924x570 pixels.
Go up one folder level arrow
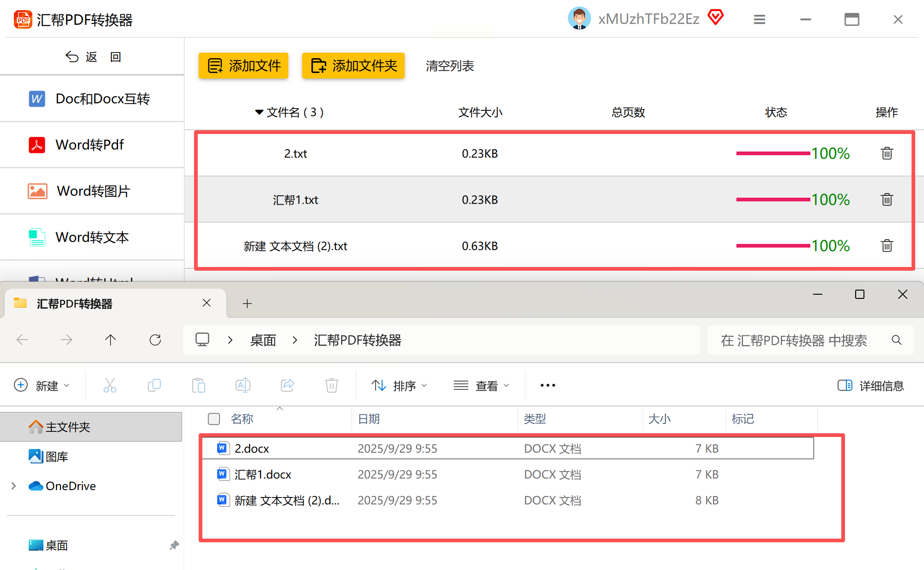[110, 340]
